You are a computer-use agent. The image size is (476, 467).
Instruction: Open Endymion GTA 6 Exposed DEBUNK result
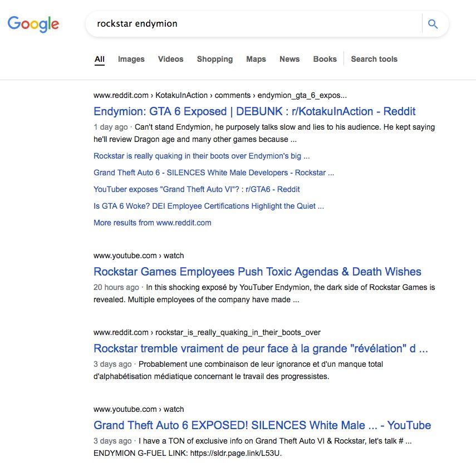(254, 111)
